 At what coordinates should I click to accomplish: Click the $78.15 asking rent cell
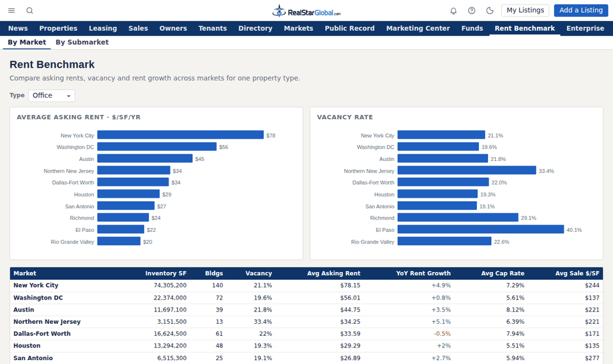pyautogui.click(x=351, y=285)
